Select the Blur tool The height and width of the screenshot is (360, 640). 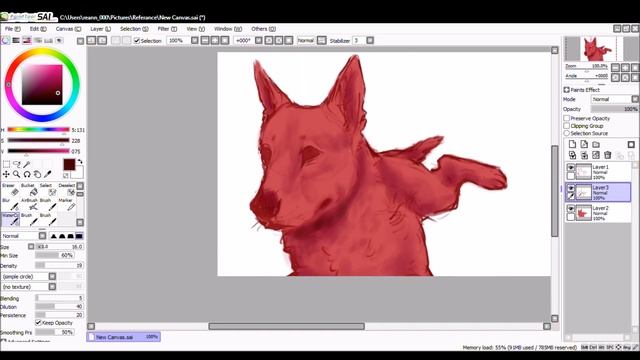11,204
